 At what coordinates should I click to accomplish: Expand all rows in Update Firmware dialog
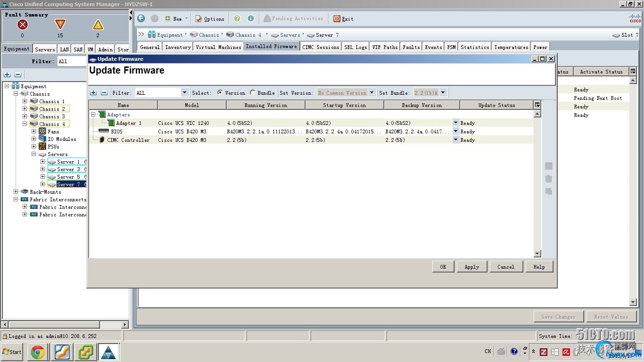(x=93, y=93)
